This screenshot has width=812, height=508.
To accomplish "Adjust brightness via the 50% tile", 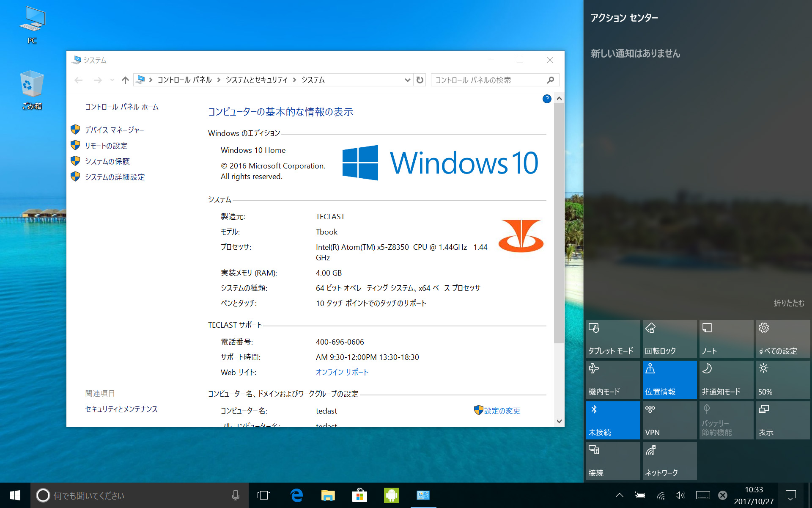I will pos(782,379).
